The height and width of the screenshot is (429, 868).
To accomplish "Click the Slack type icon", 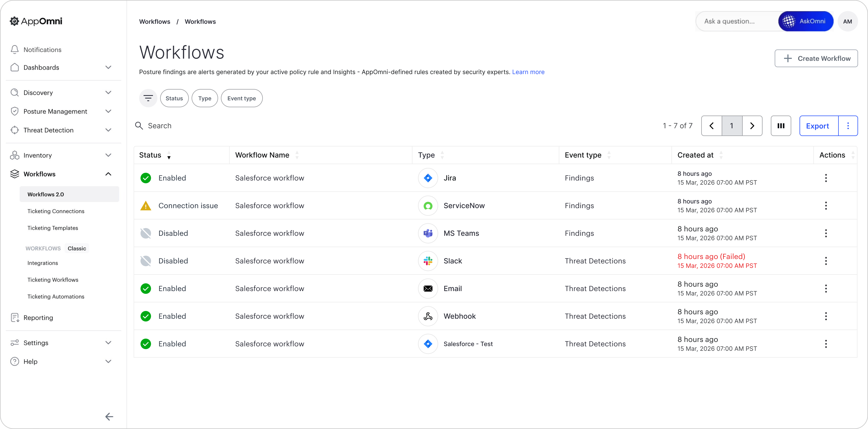I will pyautogui.click(x=428, y=261).
